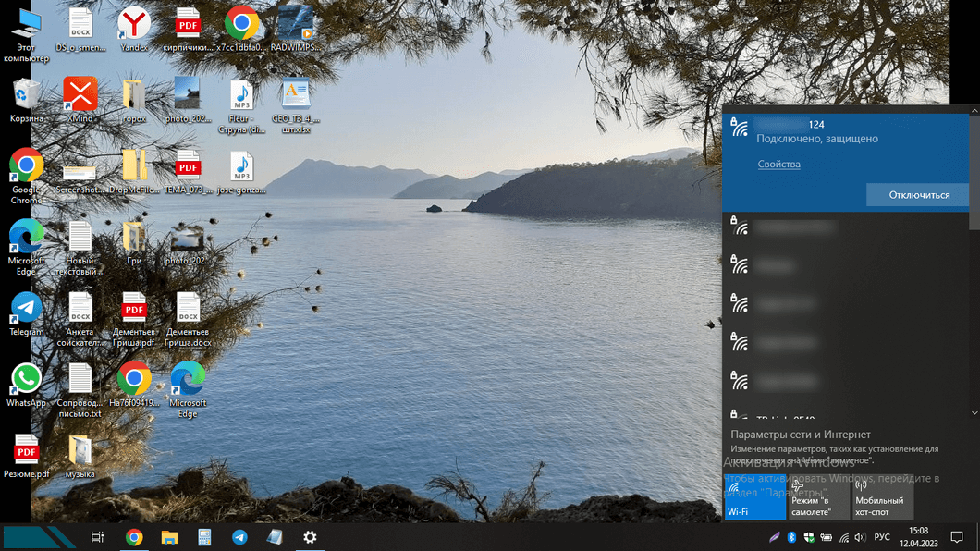Select the Yandex browser shortcut
The image size is (980, 551).
tap(134, 30)
